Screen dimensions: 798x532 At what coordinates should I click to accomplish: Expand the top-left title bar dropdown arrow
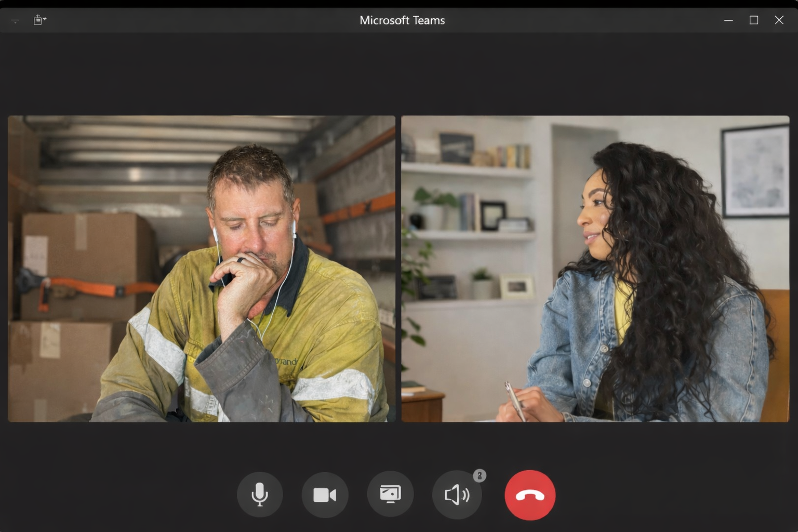(15, 21)
